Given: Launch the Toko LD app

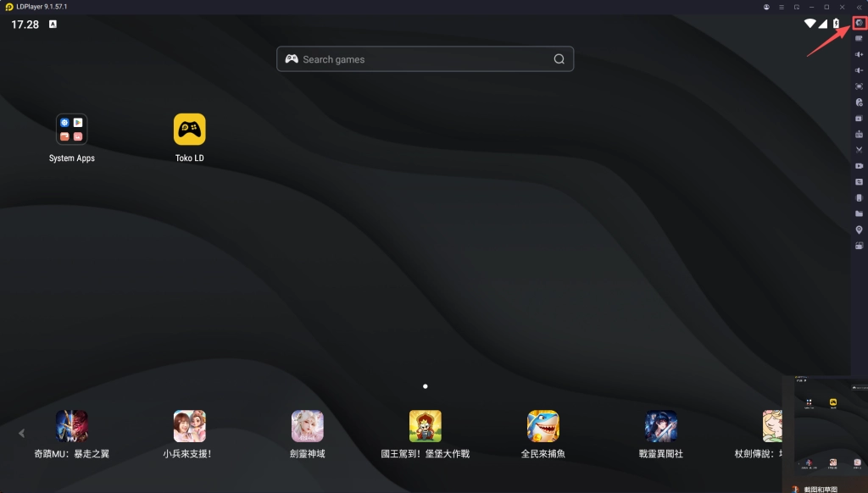Looking at the screenshot, I should pyautogui.click(x=190, y=130).
